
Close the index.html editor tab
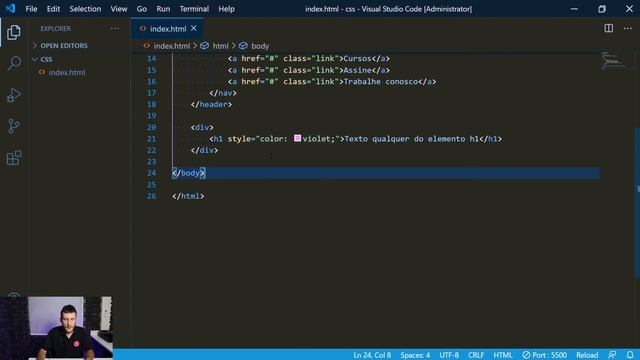(194, 28)
